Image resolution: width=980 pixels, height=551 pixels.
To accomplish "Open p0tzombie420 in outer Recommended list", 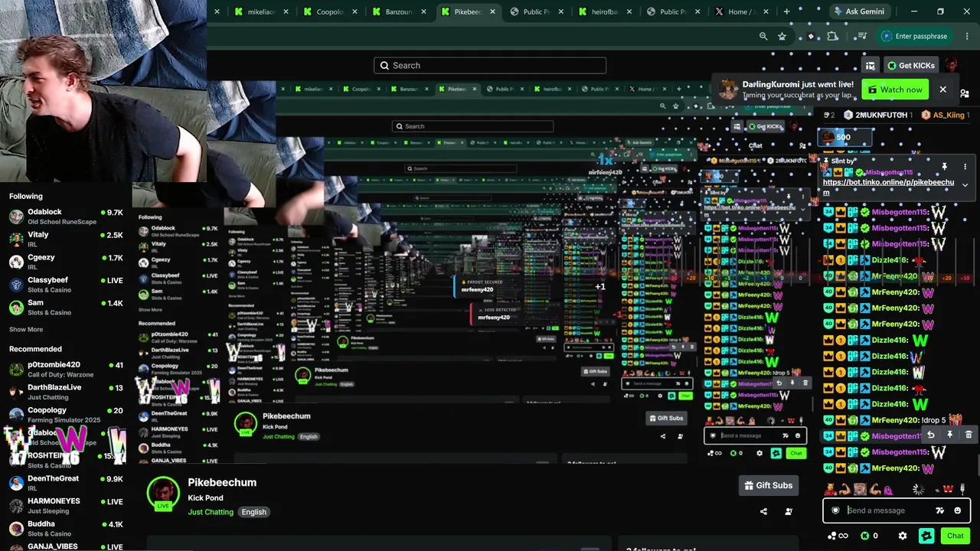I will tap(66, 369).
